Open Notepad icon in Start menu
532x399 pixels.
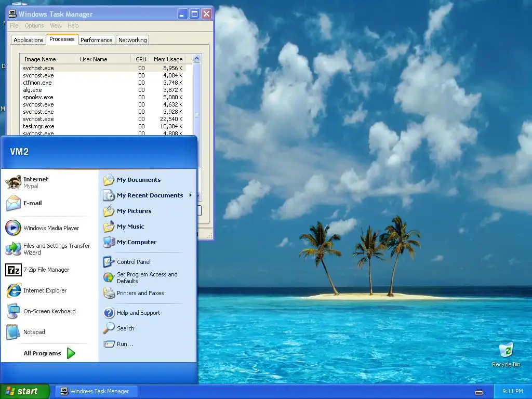click(x=13, y=332)
